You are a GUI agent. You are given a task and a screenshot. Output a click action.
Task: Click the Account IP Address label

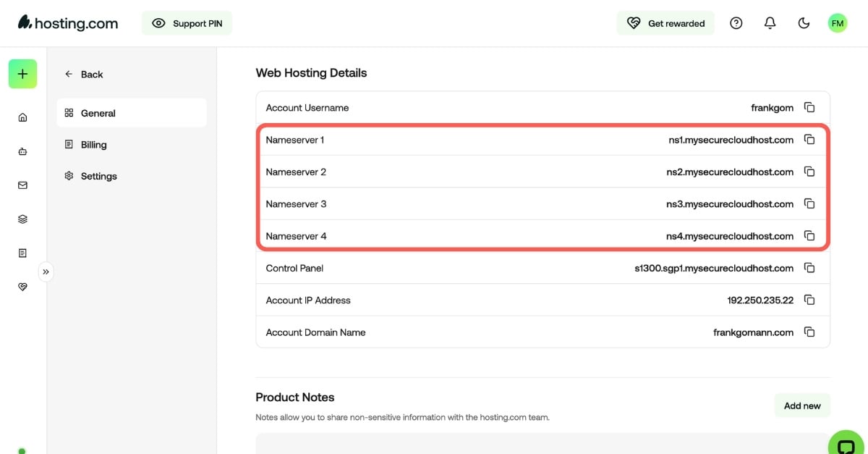pyautogui.click(x=308, y=300)
